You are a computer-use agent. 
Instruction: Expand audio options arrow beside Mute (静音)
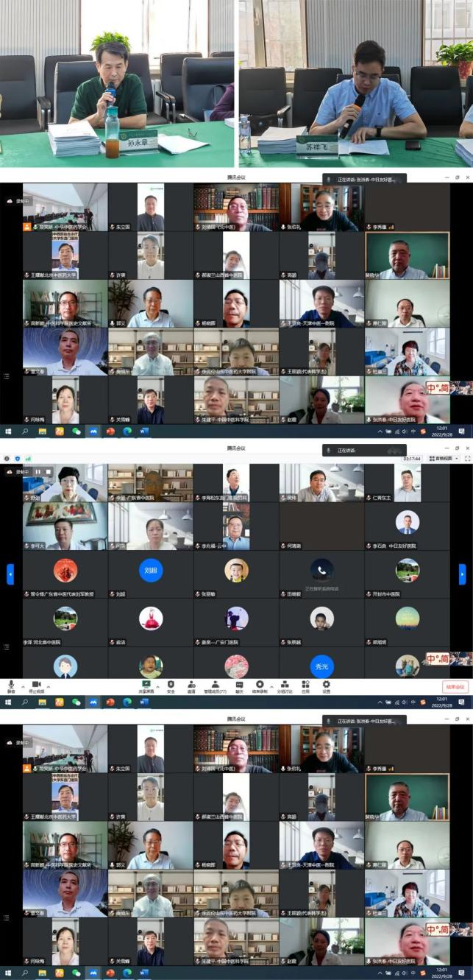[x=21, y=685]
